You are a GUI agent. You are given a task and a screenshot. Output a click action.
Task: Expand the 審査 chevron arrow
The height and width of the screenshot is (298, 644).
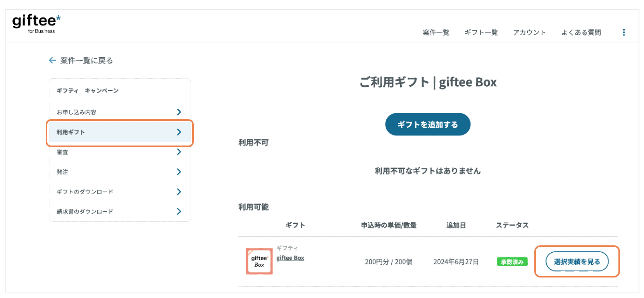pos(179,152)
